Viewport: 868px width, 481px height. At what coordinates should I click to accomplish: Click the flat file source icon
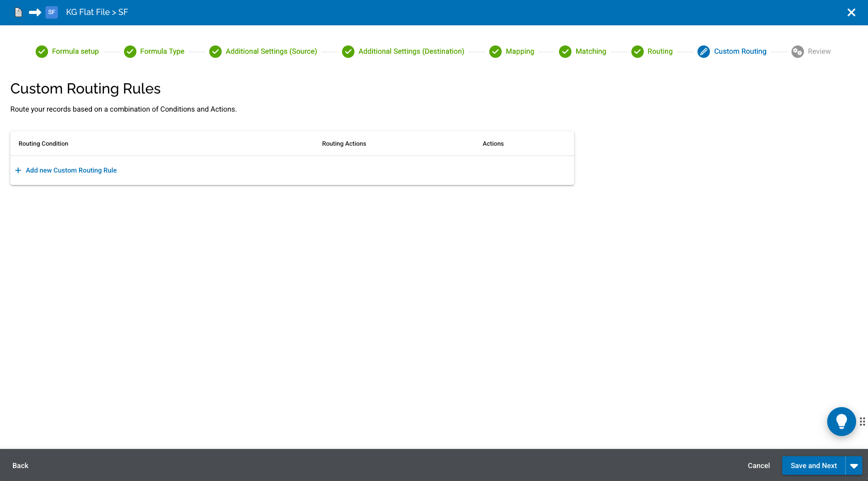point(18,12)
